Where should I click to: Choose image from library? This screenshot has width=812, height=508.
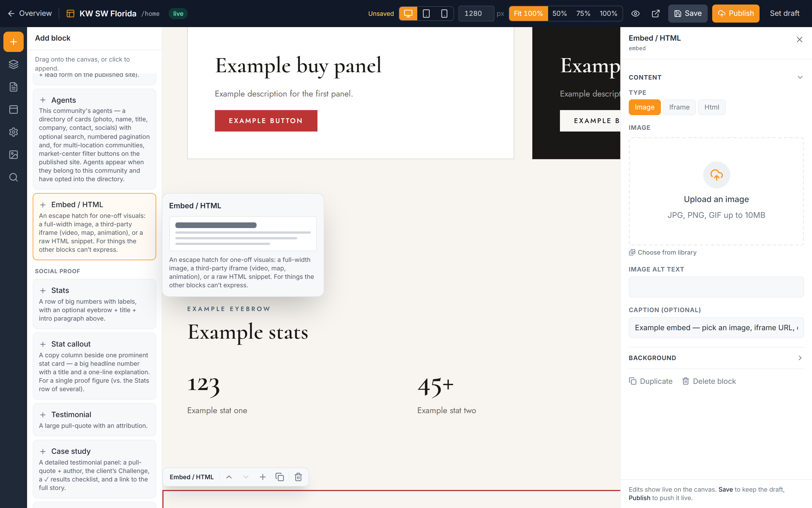click(663, 252)
